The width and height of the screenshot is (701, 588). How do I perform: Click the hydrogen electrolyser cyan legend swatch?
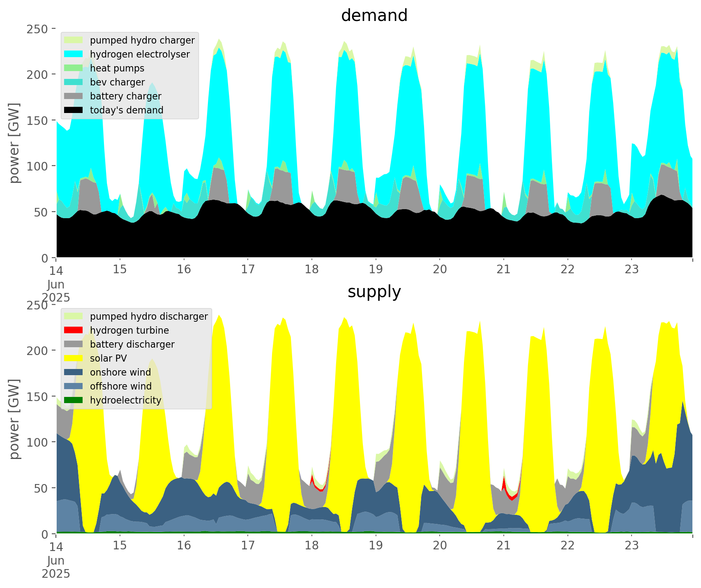coord(74,54)
